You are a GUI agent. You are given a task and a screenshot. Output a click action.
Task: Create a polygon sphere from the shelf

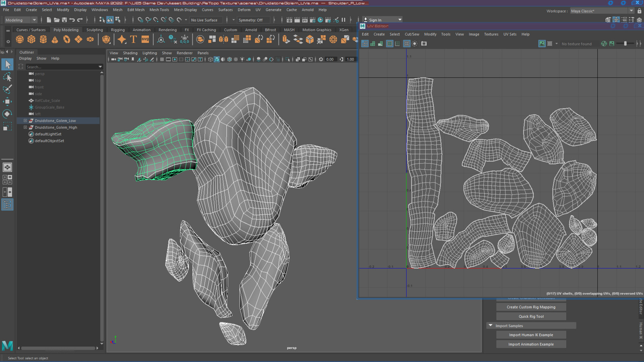click(x=20, y=39)
